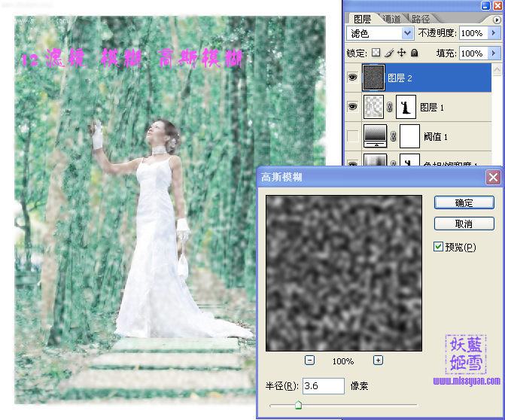Click 100% zoom value in dialog
This screenshot has height=420, width=505.
point(343,361)
